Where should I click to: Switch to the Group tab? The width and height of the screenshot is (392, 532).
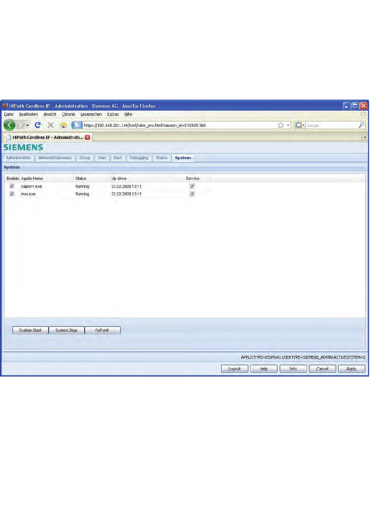85,158
